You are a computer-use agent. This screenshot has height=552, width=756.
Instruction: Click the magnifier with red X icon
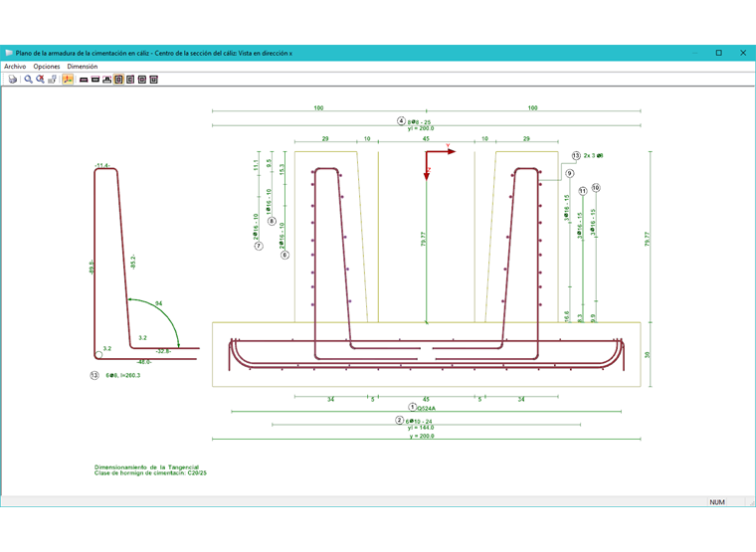point(40,80)
